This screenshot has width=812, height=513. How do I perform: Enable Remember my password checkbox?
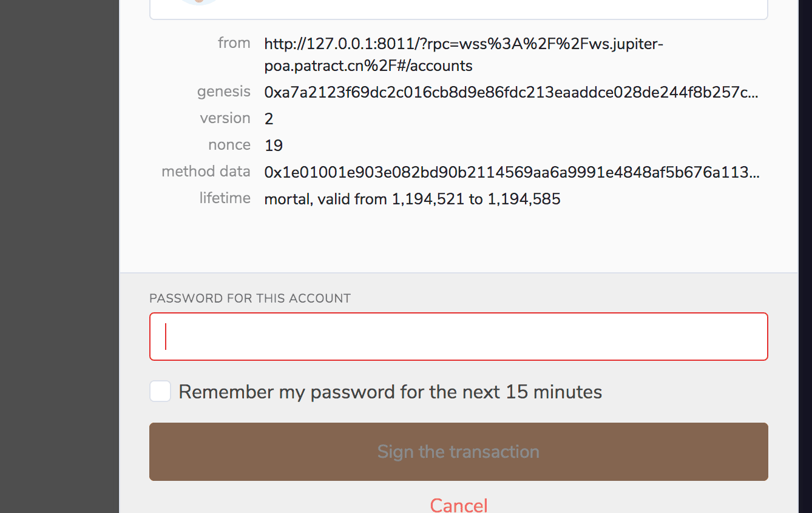160,392
